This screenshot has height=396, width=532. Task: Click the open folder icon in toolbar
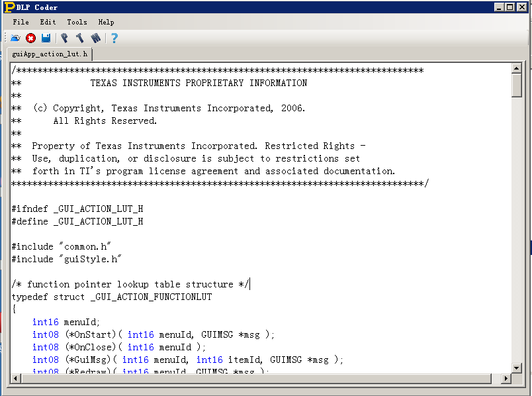[x=15, y=38]
